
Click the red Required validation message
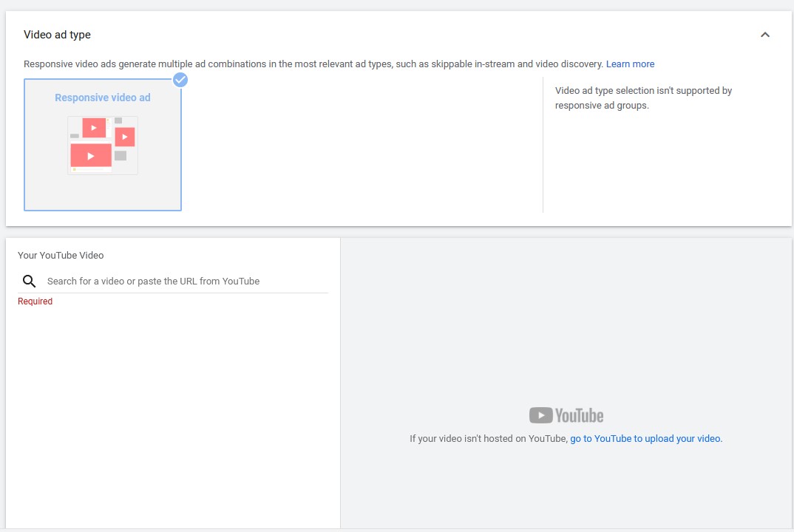coord(35,301)
